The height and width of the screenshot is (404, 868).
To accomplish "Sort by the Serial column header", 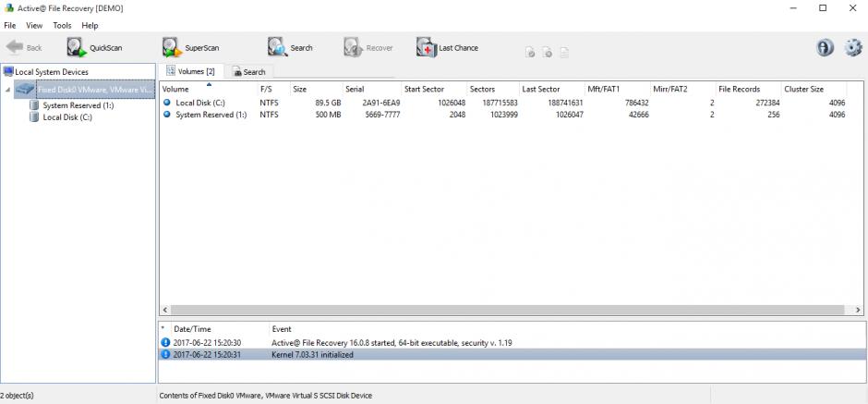I will tap(372, 89).
